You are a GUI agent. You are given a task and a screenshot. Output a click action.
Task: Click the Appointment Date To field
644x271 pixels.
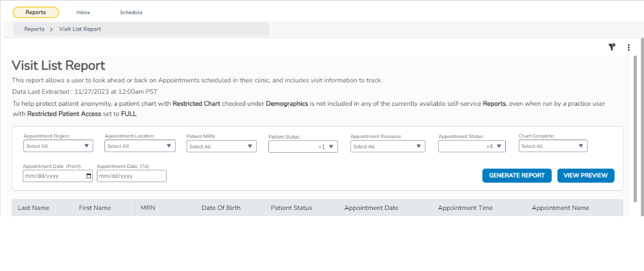pyautogui.click(x=131, y=176)
